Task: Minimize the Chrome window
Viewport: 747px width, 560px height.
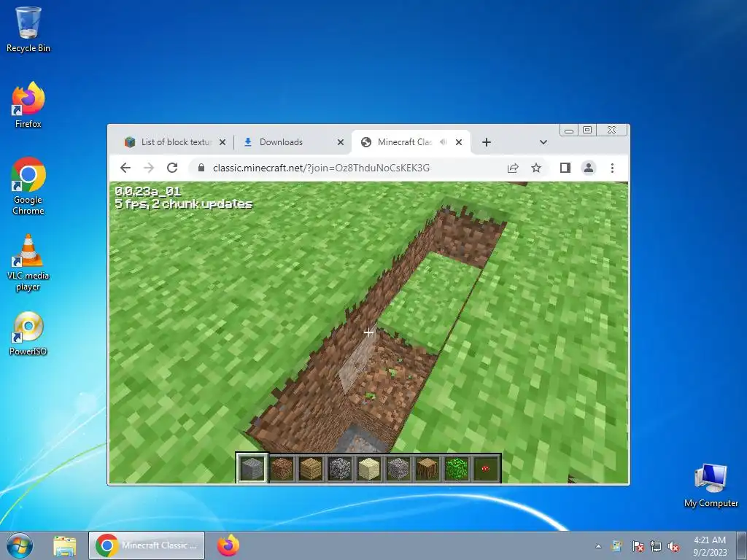Action: tap(569, 130)
